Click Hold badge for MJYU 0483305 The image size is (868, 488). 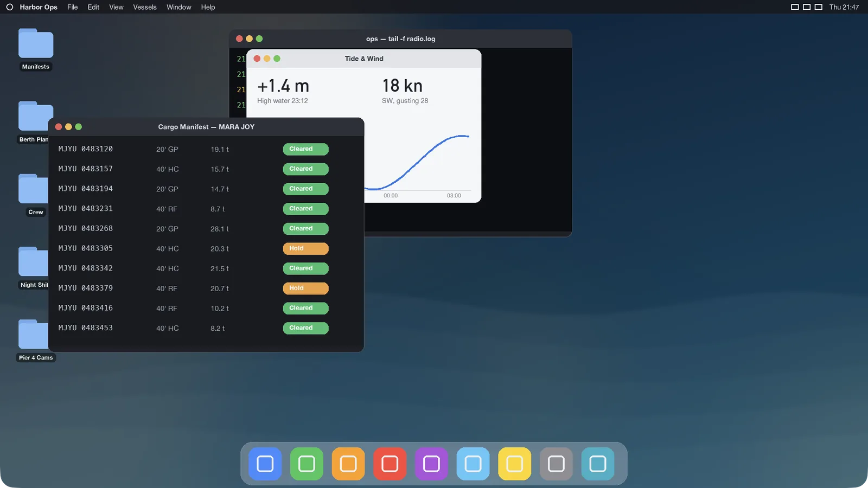point(305,248)
